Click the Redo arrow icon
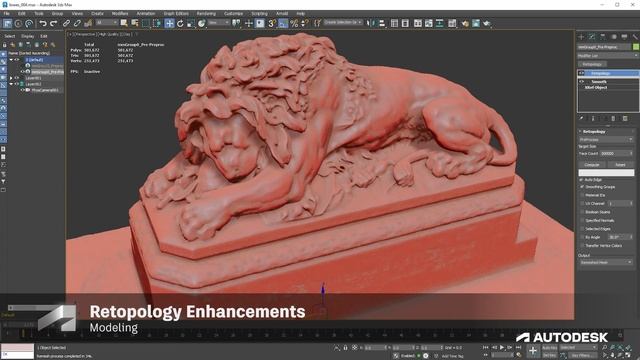The image size is (640, 360). click(x=53, y=24)
